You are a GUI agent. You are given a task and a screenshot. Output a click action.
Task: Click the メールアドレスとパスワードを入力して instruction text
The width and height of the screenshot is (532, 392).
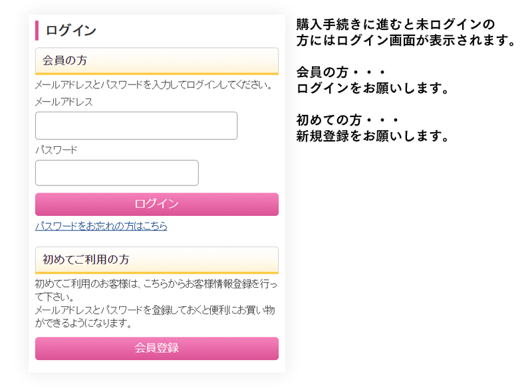coord(154,85)
